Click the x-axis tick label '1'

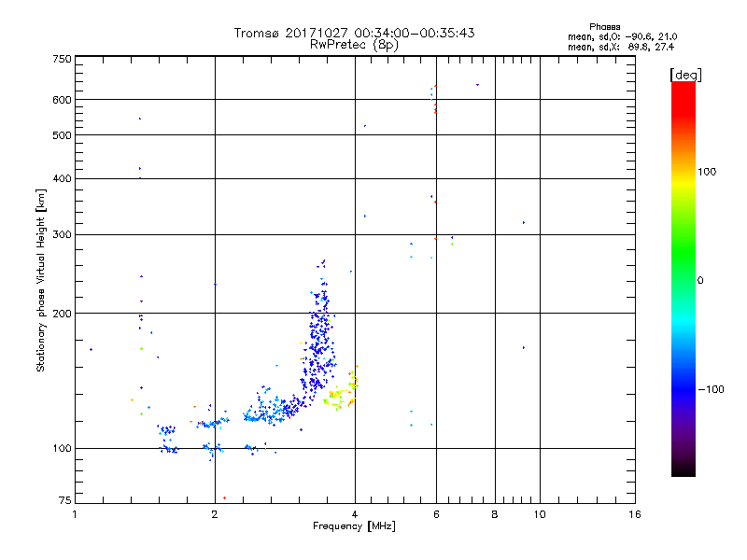tap(75, 514)
